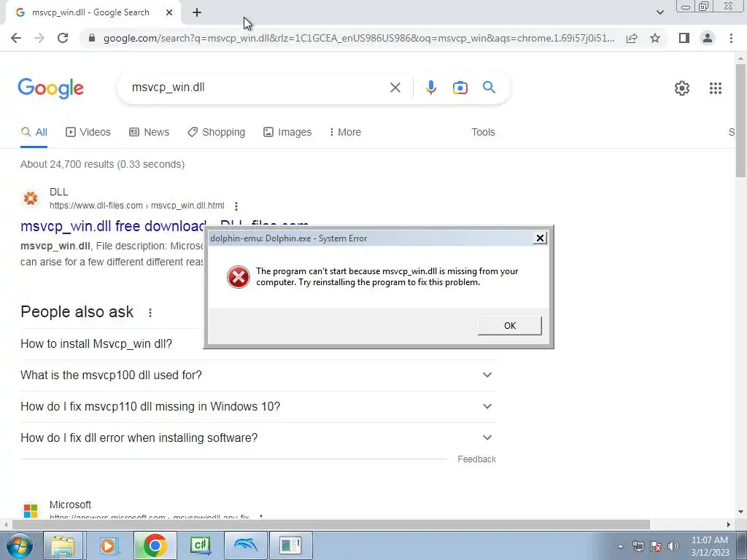Search by image with camera icon
This screenshot has width=747, height=560.
tap(460, 87)
